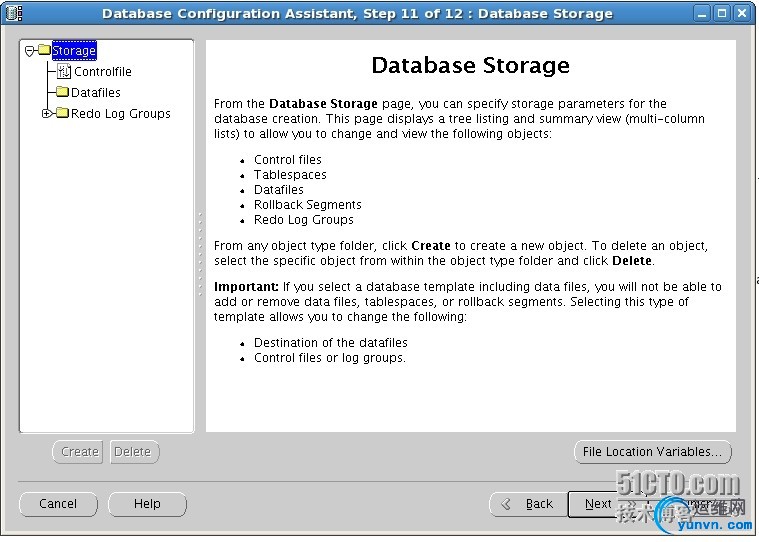Click the Create button
Screen dimensions: 759x542
(x=78, y=452)
